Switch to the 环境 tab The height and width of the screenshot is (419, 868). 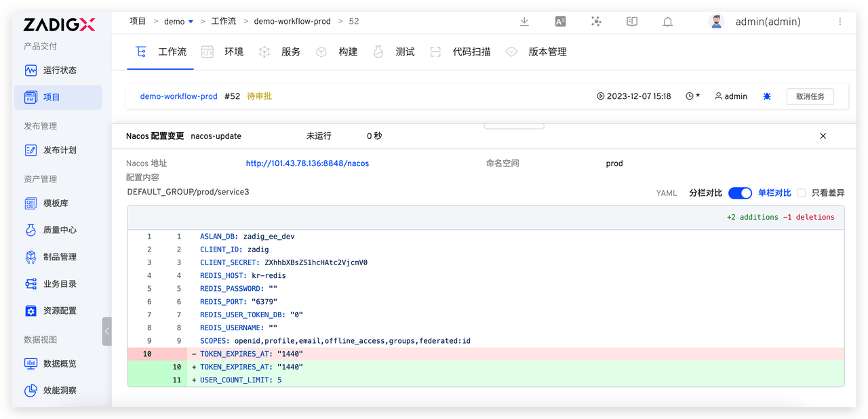(233, 52)
